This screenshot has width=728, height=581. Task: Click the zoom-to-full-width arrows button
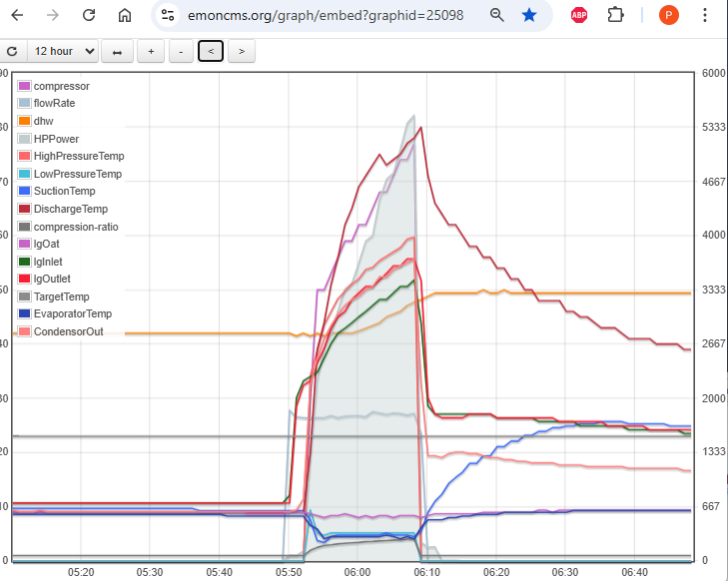[117, 51]
